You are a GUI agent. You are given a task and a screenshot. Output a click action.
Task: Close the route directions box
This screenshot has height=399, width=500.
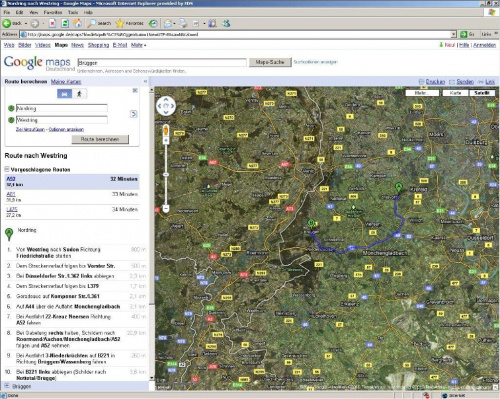pos(135,90)
